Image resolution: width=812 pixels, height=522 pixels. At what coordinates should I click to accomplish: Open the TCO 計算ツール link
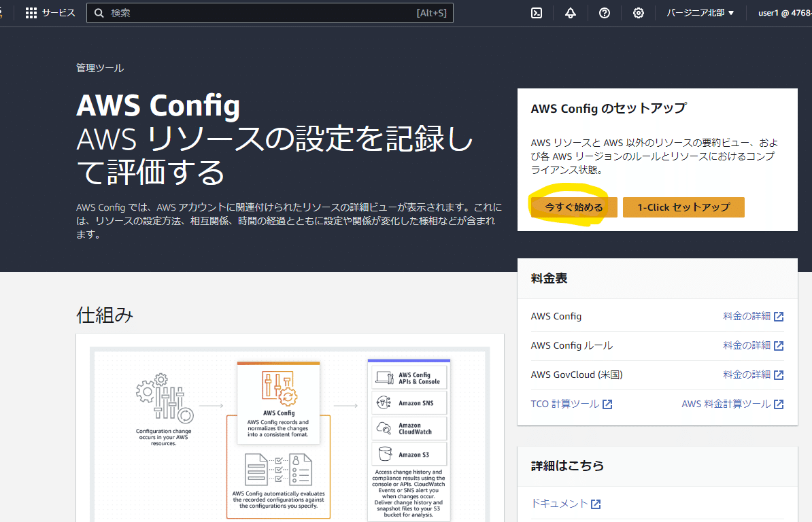pyautogui.click(x=565, y=404)
